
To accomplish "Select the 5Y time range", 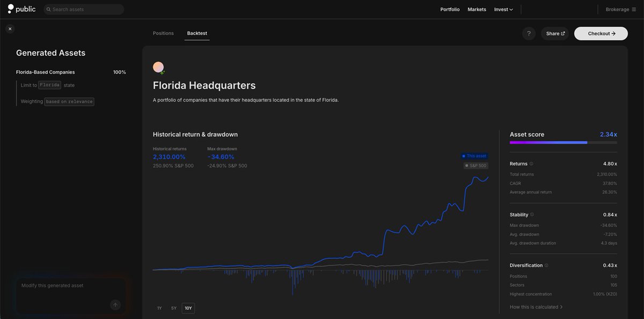I will [174, 308].
